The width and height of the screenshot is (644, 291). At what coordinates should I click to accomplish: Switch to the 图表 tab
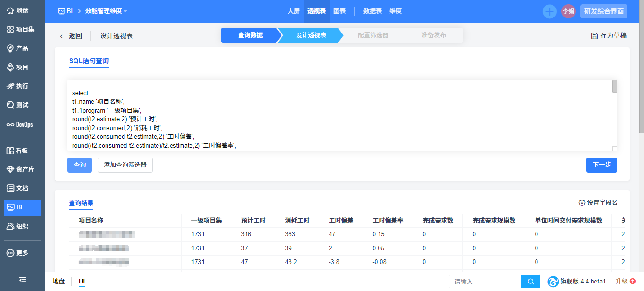click(339, 11)
